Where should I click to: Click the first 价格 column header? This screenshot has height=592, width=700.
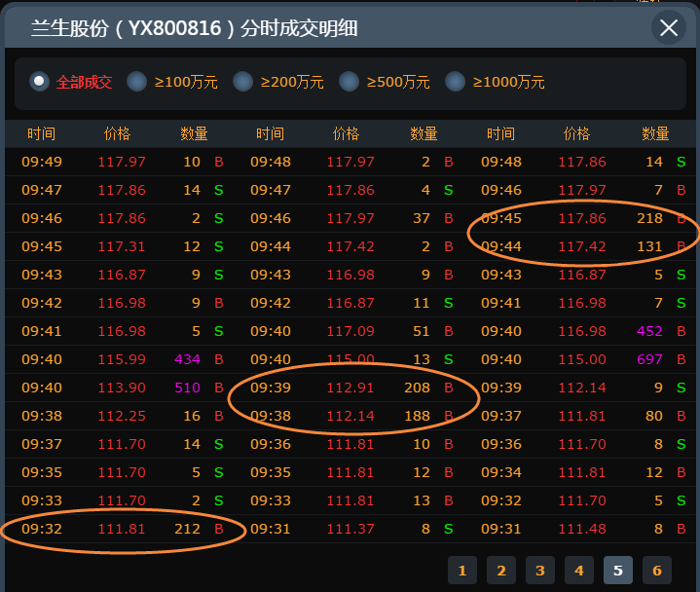click(117, 133)
